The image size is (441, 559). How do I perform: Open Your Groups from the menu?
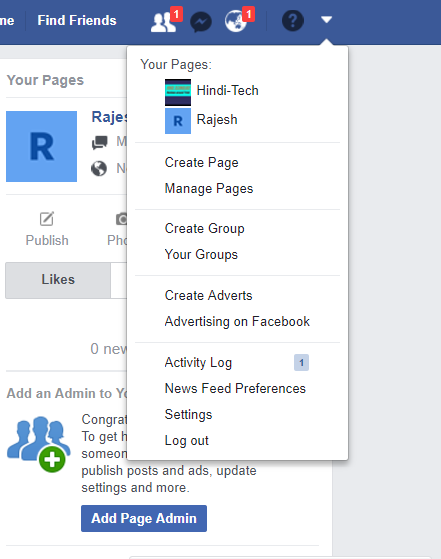coord(201,255)
